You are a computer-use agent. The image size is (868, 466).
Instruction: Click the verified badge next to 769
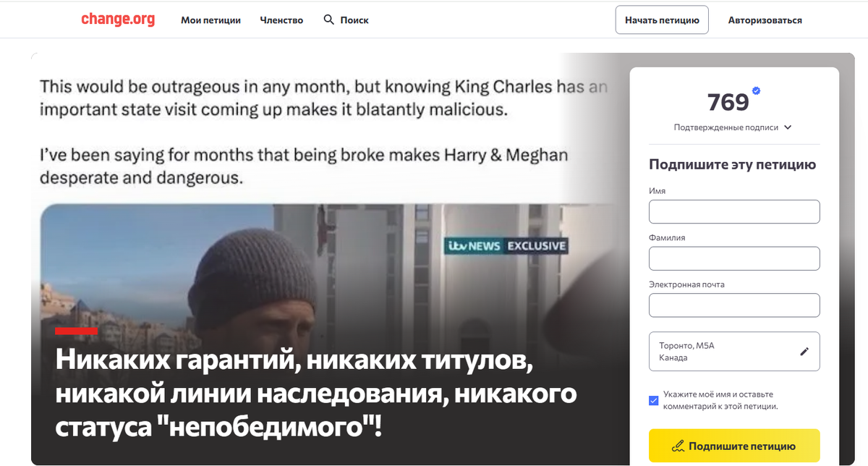(757, 90)
